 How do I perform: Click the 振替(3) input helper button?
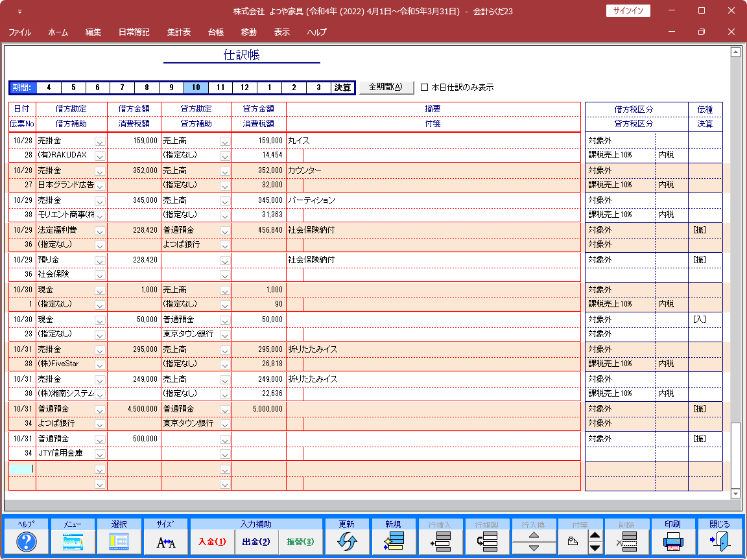point(300,542)
